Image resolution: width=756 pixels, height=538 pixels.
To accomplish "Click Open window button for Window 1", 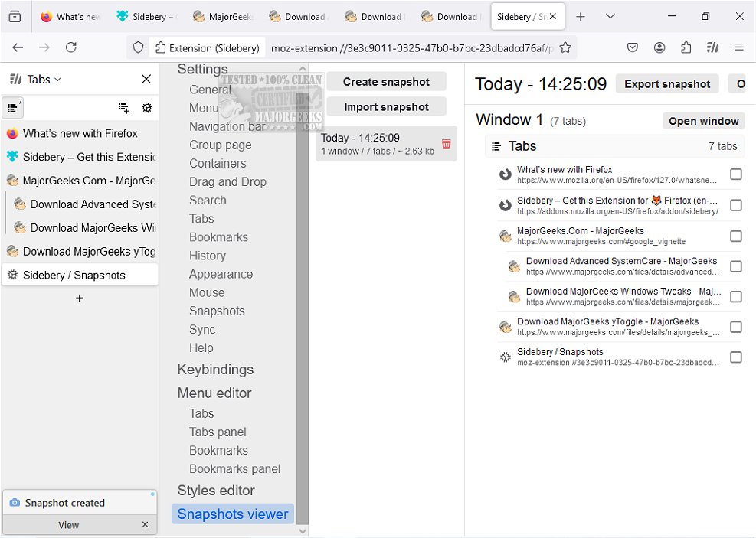I will tap(703, 121).
